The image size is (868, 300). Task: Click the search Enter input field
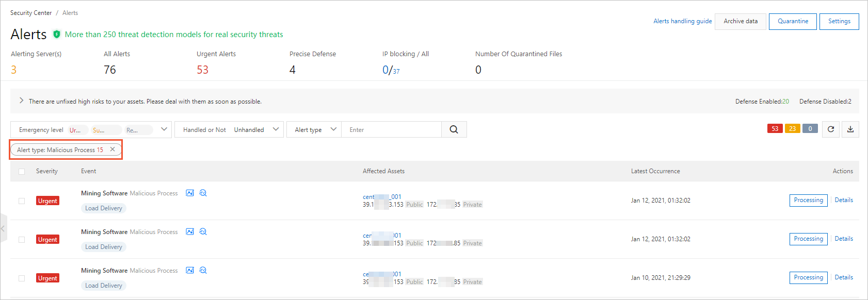392,129
